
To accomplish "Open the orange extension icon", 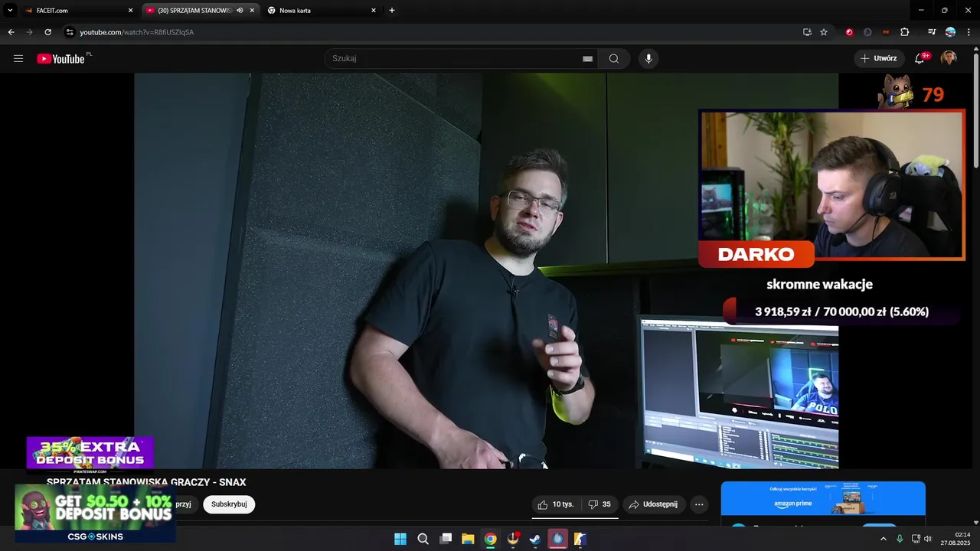I will [x=886, y=32].
